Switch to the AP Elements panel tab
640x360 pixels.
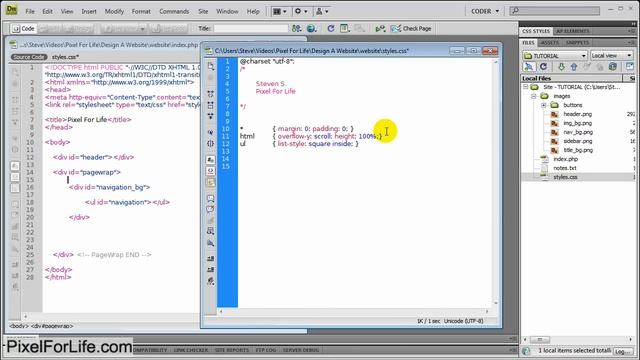coord(572,31)
